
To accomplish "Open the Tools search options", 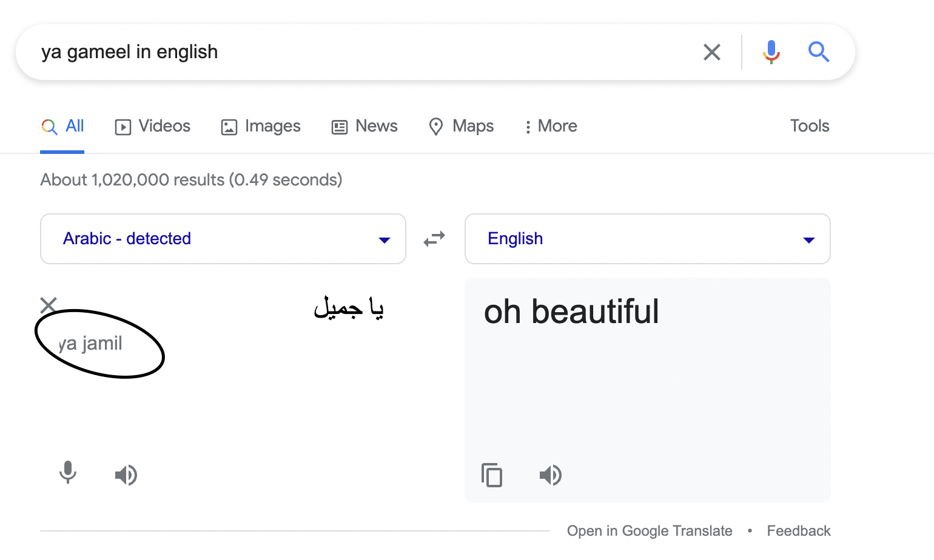I will point(810,126).
